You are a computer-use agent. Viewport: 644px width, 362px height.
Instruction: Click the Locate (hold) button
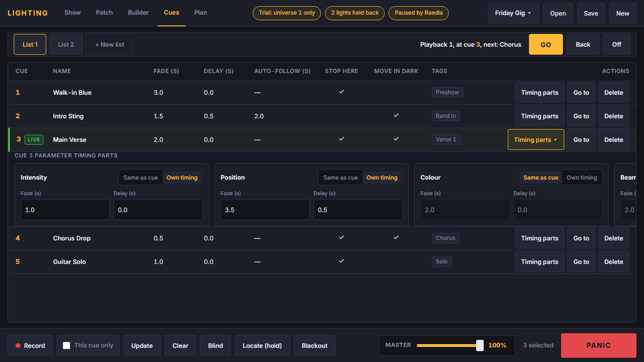coord(262,346)
